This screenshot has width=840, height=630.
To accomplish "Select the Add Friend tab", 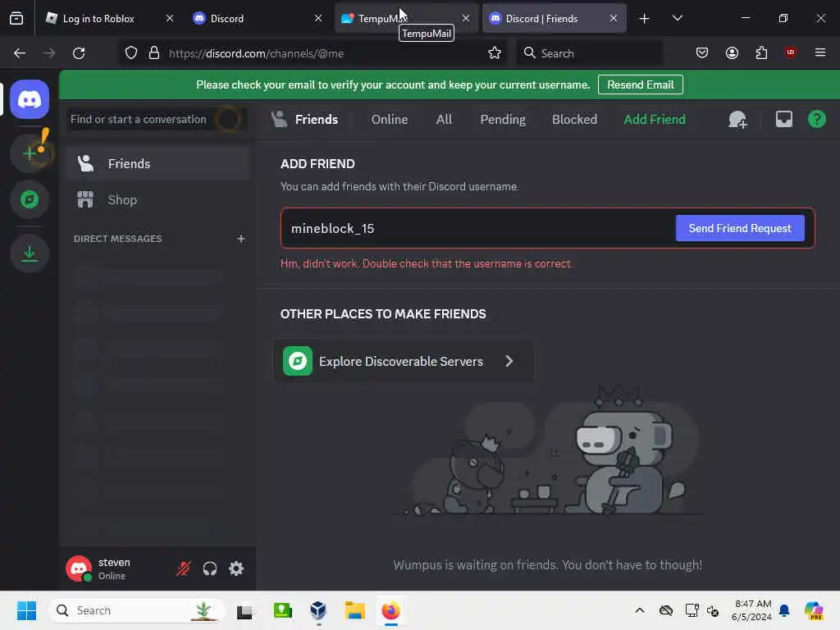I will [654, 120].
